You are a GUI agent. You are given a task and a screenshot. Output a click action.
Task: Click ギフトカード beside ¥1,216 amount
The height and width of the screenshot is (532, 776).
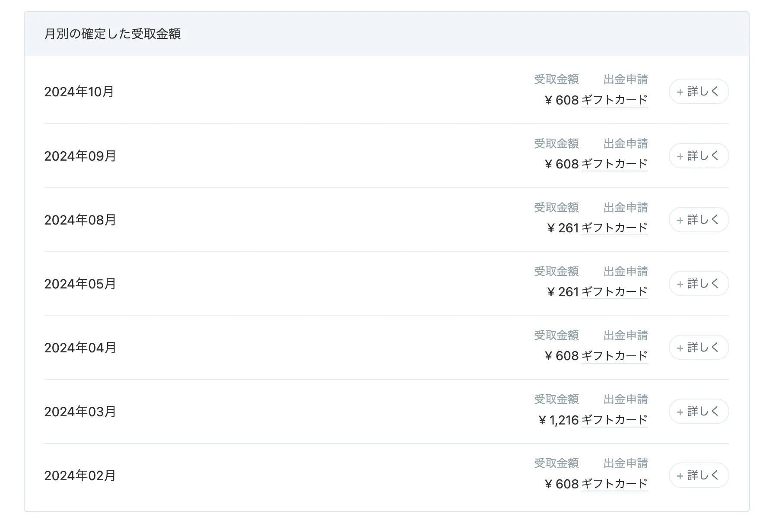coord(614,420)
